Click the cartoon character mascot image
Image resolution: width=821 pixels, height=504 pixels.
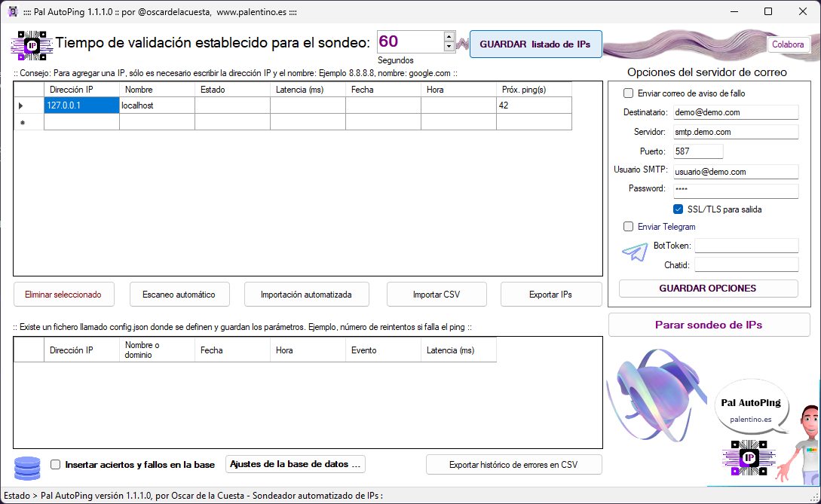pos(800,443)
